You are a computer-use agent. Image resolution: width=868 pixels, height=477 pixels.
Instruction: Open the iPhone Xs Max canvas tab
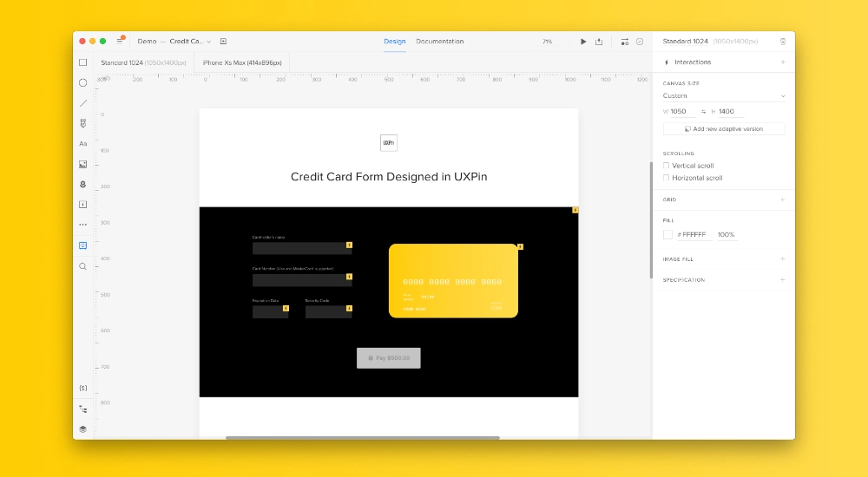point(242,62)
